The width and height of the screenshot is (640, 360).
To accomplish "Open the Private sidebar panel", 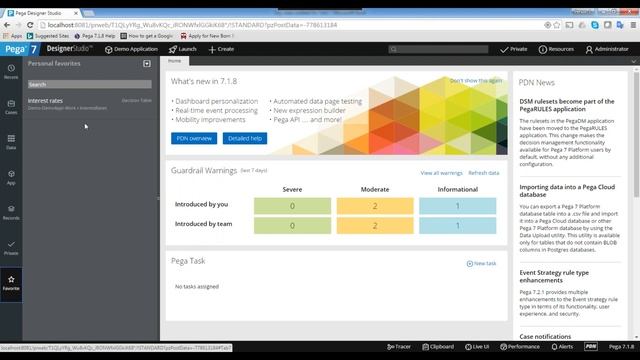I will tap(11, 248).
